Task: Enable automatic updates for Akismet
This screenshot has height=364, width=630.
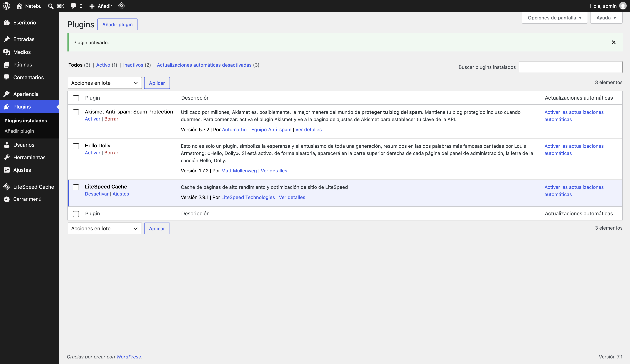Action: click(574, 116)
